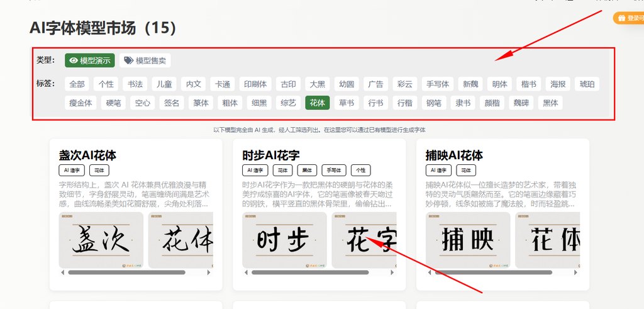Image resolution: width=644 pixels, height=309 pixels.
Task: Pick the 手写体 tag in the filter row
Action: coord(438,84)
